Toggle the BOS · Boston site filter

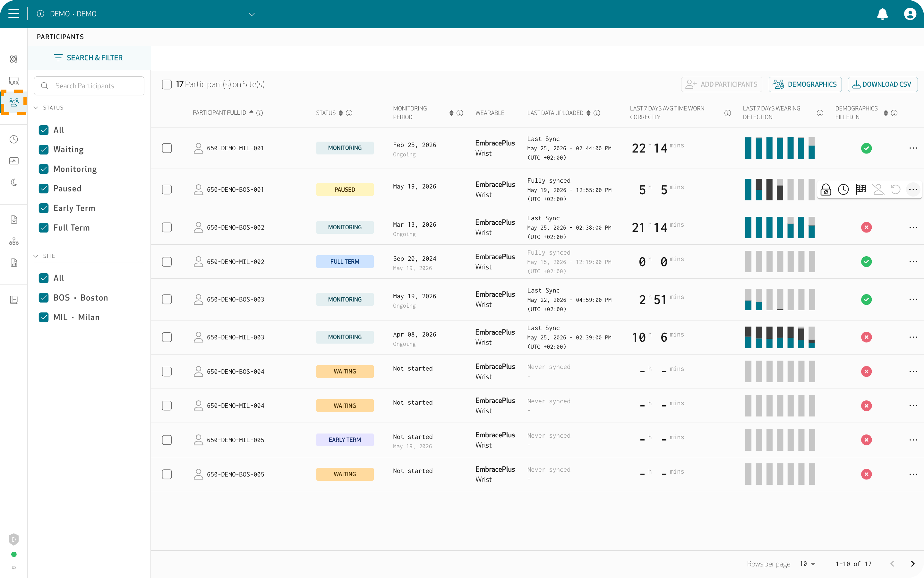(44, 298)
